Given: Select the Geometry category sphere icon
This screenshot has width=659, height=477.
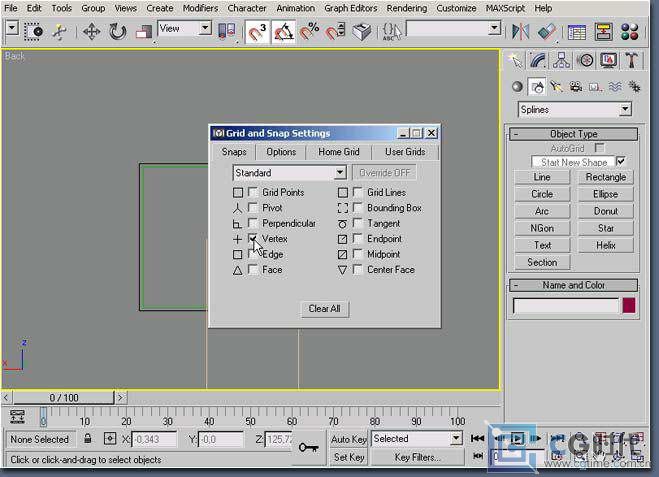Looking at the screenshot, I should point(517,87).
